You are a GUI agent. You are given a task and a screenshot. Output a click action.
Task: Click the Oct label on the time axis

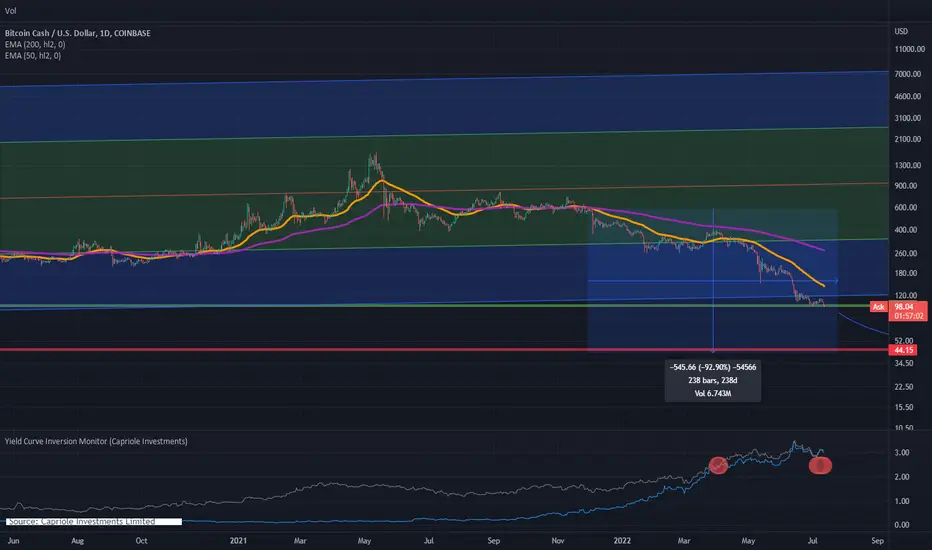[141, 541]
